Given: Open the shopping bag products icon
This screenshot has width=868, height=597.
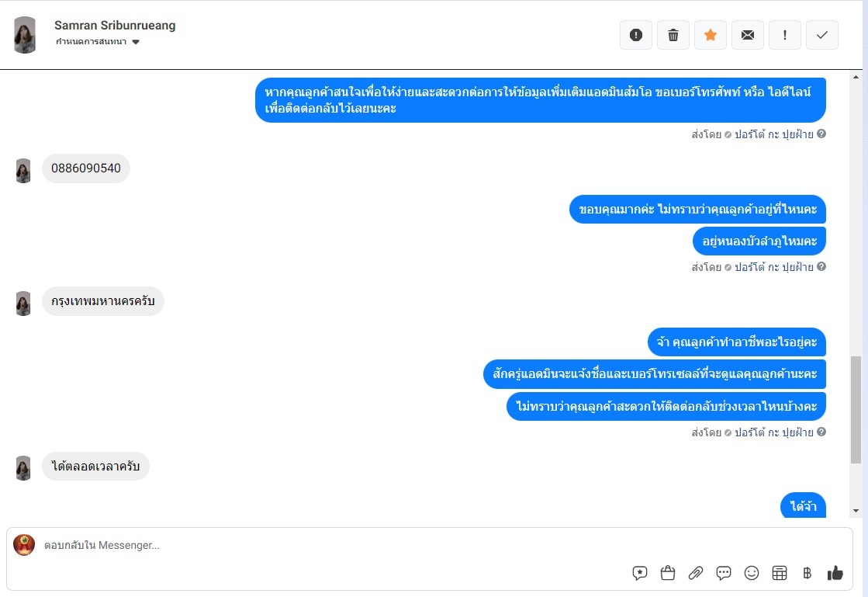Looking at the screenshot, I should (668, 573).
